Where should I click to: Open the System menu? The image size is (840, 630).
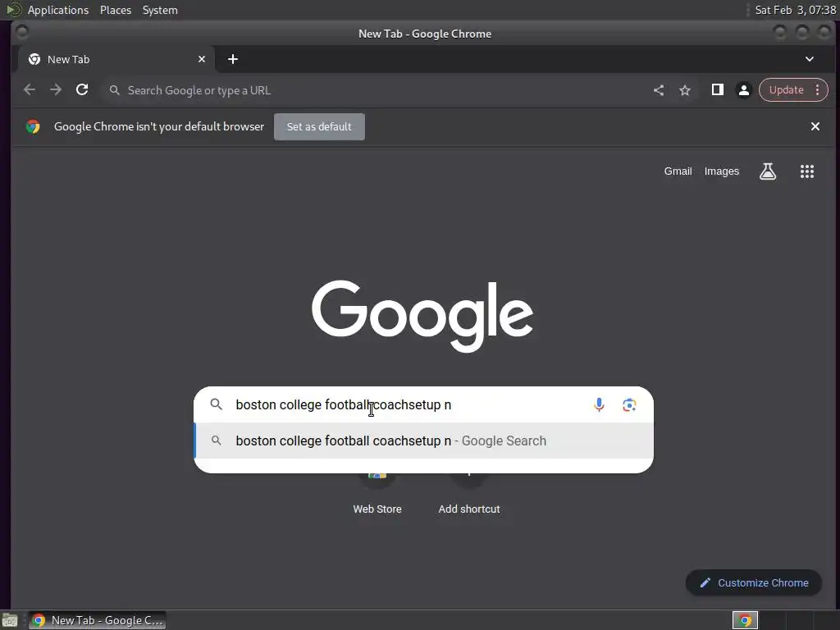pos(160,10)
